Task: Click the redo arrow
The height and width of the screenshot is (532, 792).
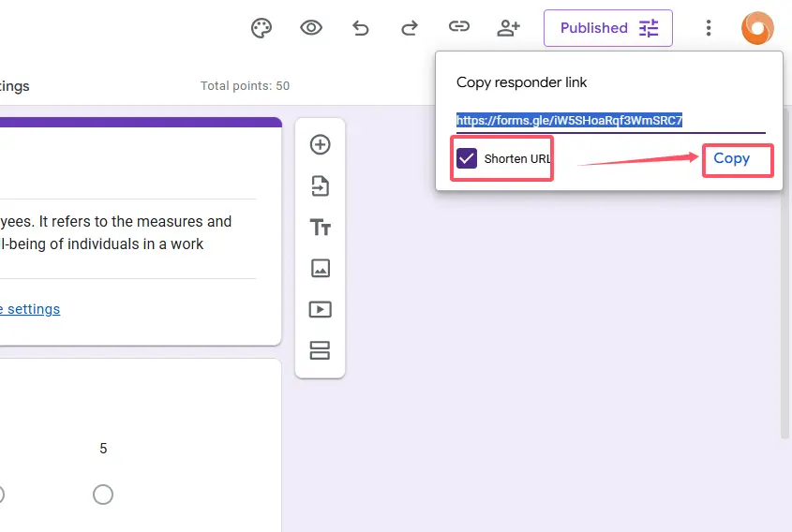Action: coord(410,28)
